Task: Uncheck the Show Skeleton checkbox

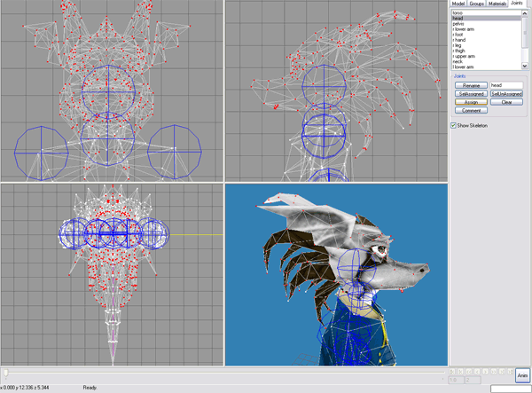Action: click(453, 126)
